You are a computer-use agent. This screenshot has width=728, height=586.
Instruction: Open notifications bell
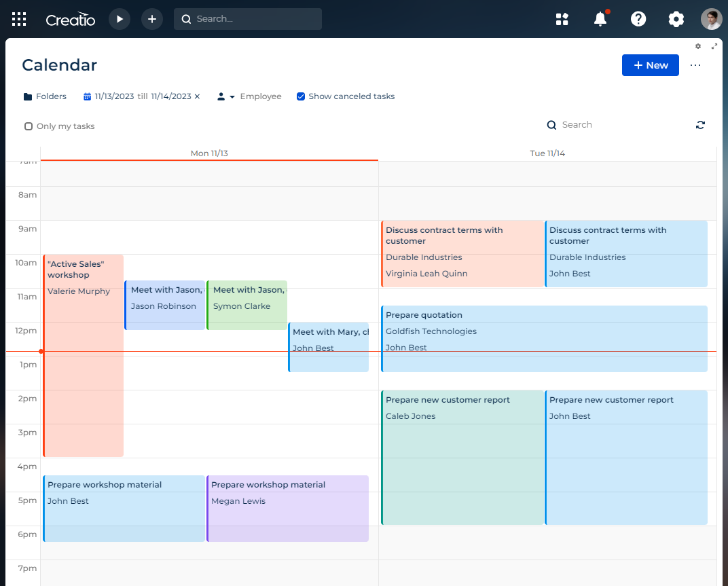pos(600,19)
